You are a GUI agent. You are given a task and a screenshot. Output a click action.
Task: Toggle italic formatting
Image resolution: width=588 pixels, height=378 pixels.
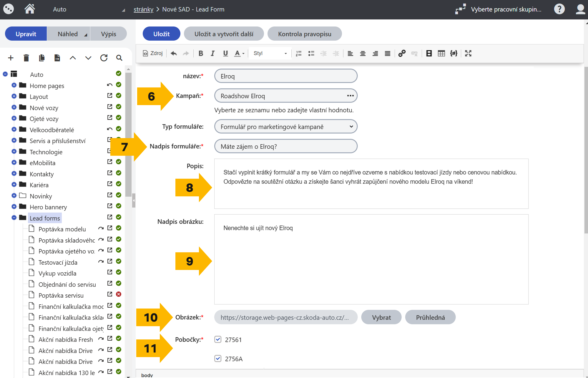tap(213, 53)
